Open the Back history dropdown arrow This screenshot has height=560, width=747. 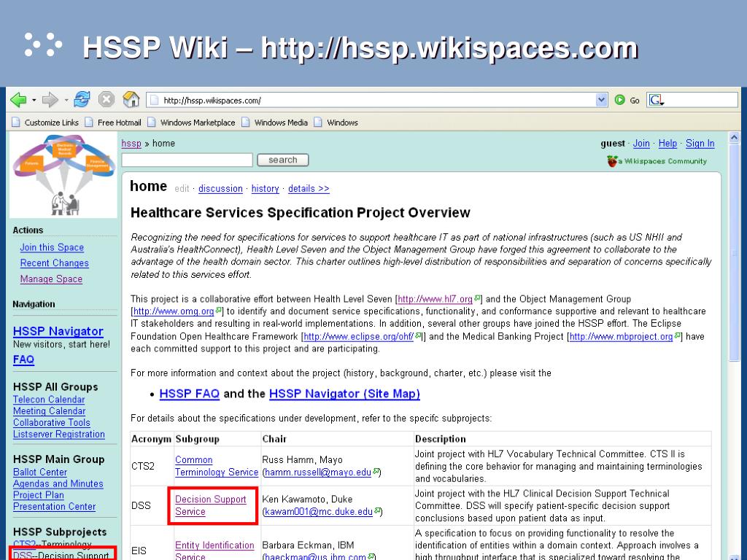click(x=34, y=101)
